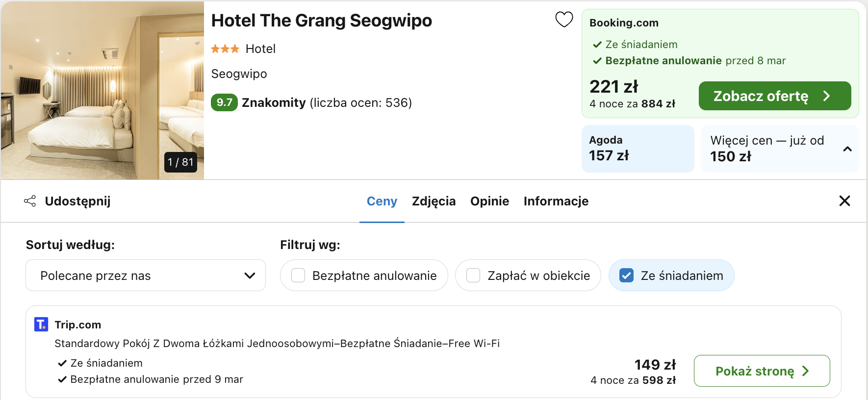This screenshot has width=868, height=400.
Task: Click the 9.7 rating score badge
Action: click(224, 102)
